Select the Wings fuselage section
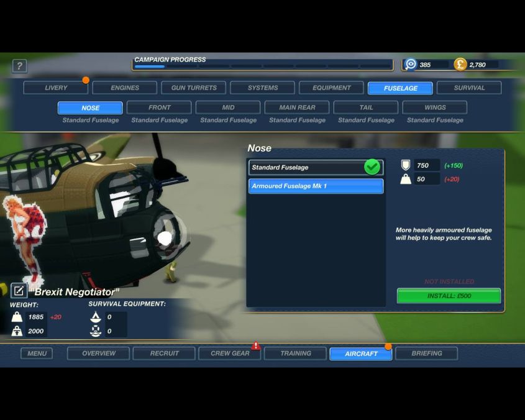The height and width of the screenshot is (420, 525). pyautogui.click(x=435, y=107)
